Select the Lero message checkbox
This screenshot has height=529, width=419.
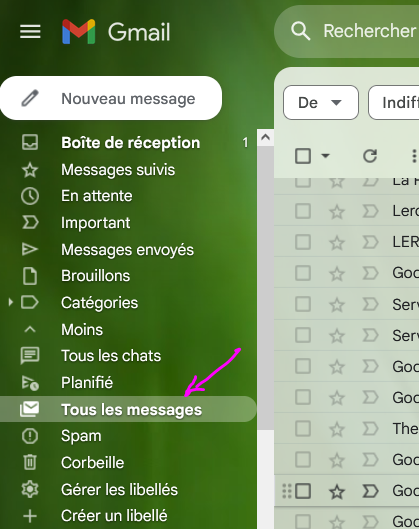303,212
